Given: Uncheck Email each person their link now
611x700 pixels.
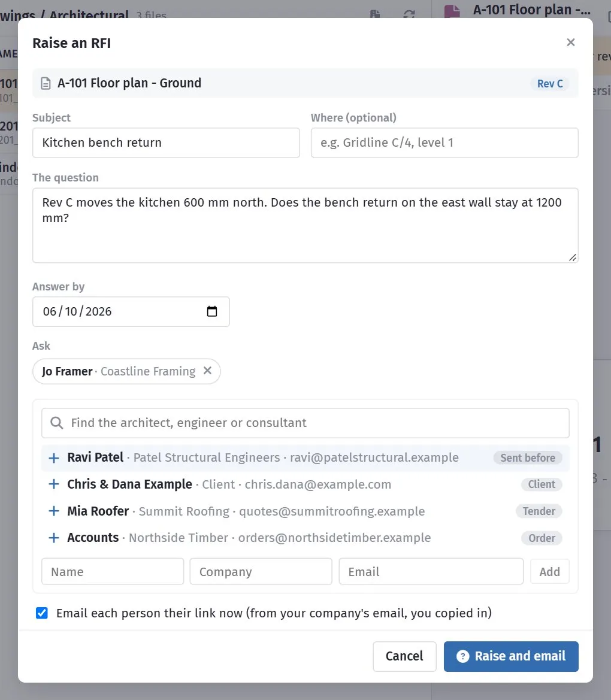Looking at the screenshot, I should click(42, 613).
